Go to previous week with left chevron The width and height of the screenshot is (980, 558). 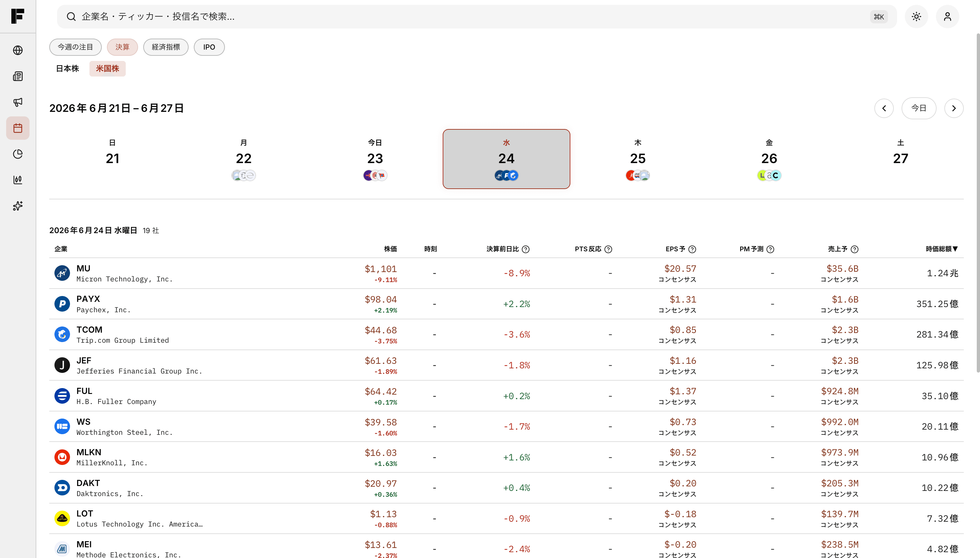pos(884,109)
